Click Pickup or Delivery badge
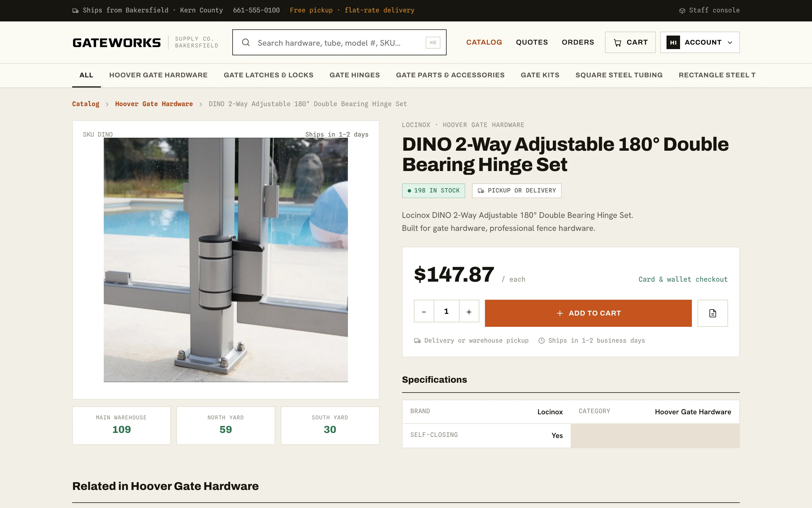The image size is (812, 508). (517, 190)
